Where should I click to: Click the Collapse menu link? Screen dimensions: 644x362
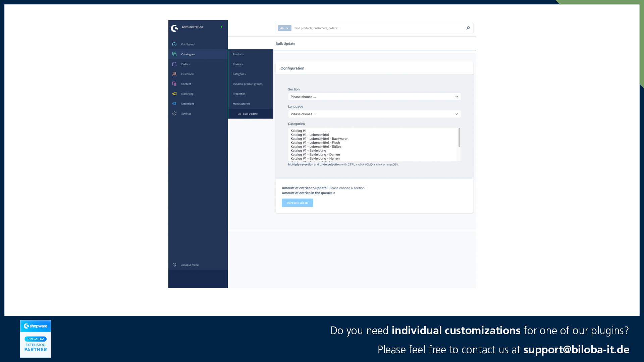(189, 264)
